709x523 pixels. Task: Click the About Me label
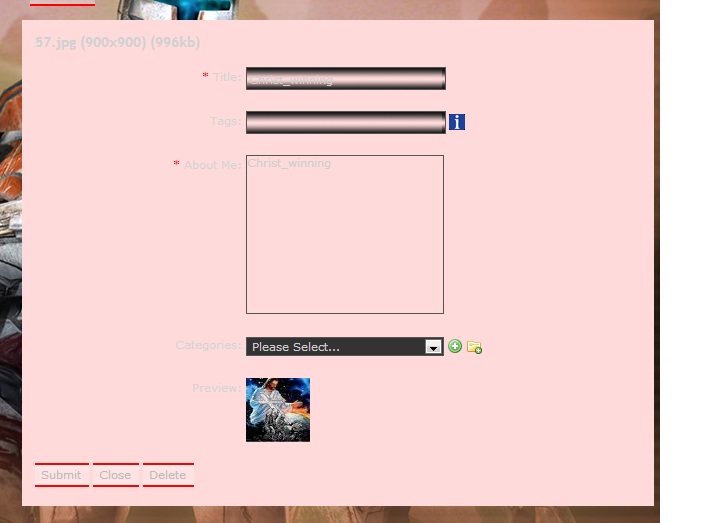[213, 165]
